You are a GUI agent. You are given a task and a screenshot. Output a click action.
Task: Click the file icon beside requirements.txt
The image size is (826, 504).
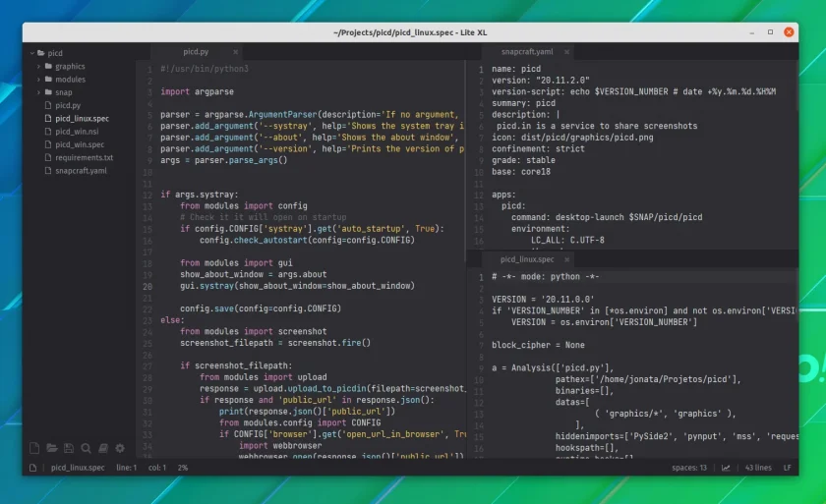click(48, 157)
